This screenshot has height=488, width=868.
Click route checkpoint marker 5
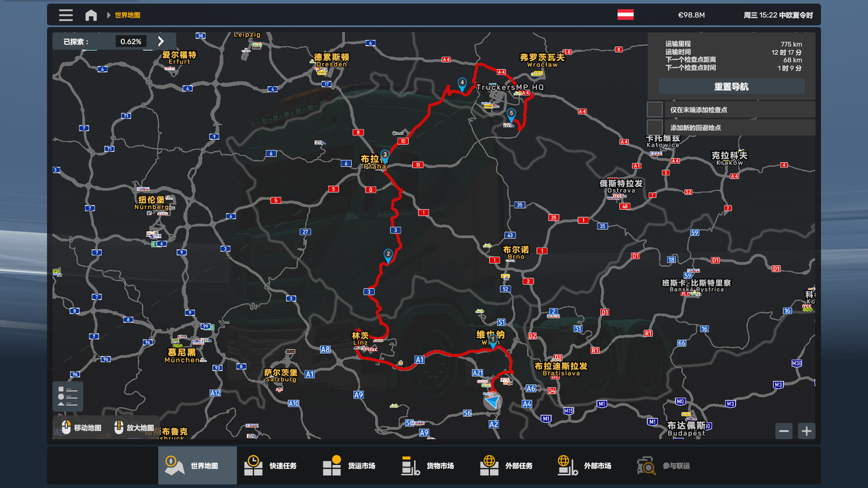[x=511, y=115]
